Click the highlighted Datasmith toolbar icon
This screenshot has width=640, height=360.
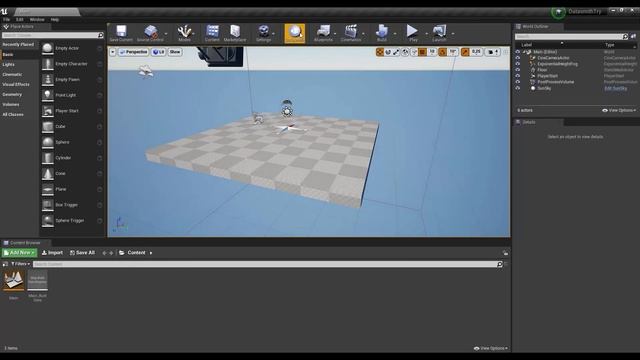tap(295, 33)
